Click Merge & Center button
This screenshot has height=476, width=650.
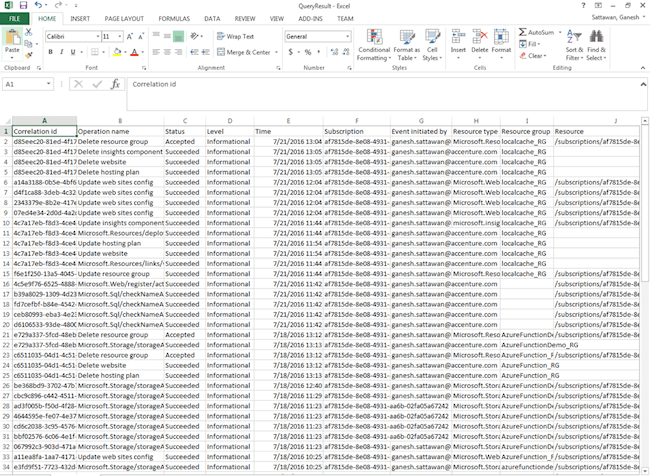244,52
